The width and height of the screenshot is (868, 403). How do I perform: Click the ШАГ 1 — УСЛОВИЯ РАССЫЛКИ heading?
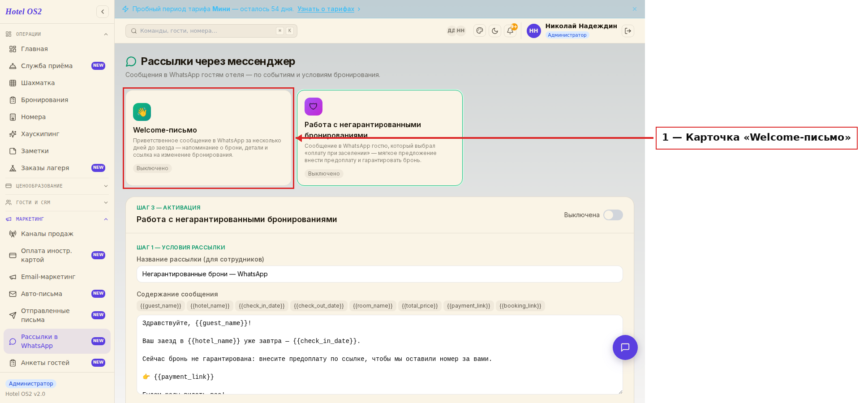click(x=181, y=248)
